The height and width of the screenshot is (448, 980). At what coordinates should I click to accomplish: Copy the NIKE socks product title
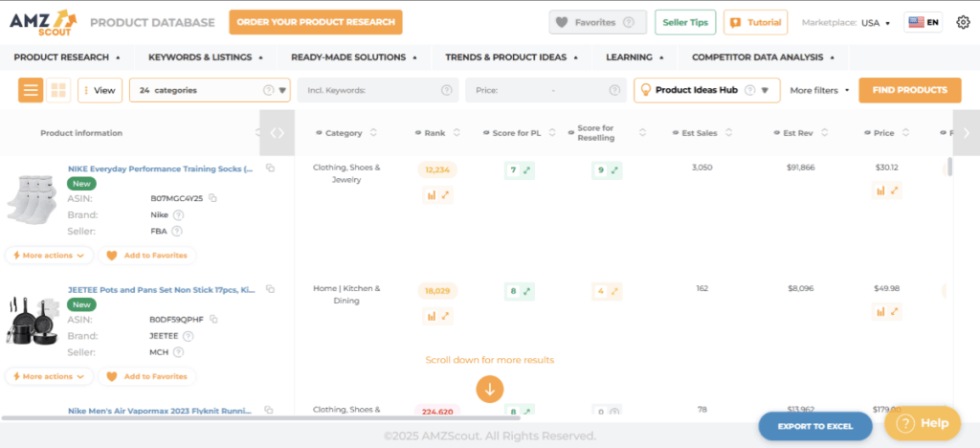[x=270, y=168]
